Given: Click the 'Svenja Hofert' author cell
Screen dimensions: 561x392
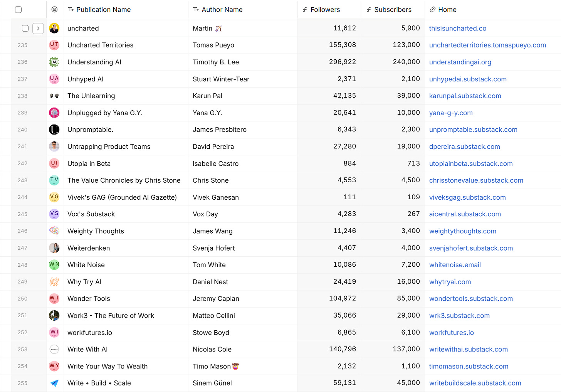Looking at the screenshot, I should [243, 248].
